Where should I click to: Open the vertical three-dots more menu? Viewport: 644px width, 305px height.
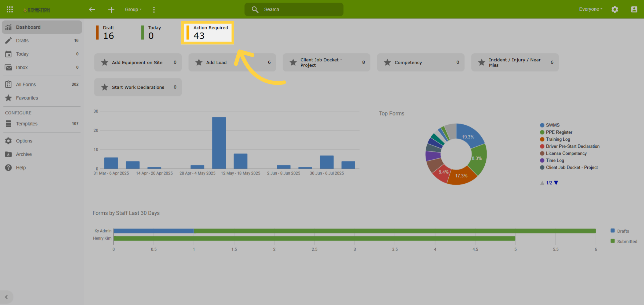coord(154,9)
